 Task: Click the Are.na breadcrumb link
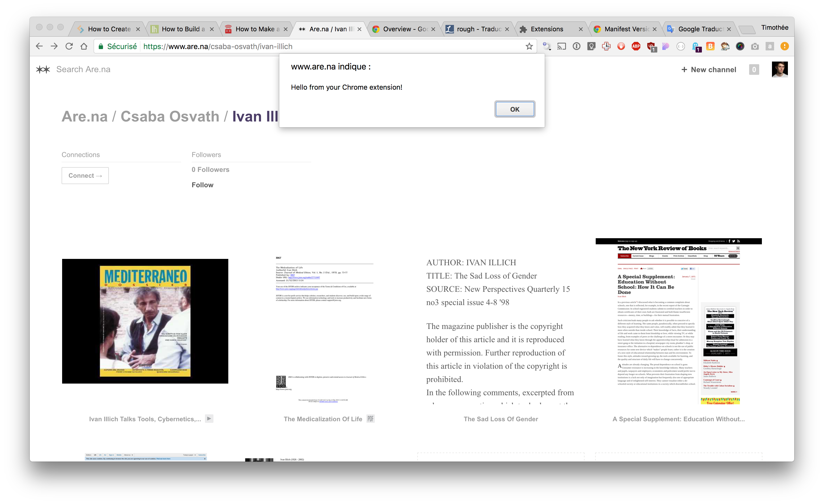(x=85, y=116)
